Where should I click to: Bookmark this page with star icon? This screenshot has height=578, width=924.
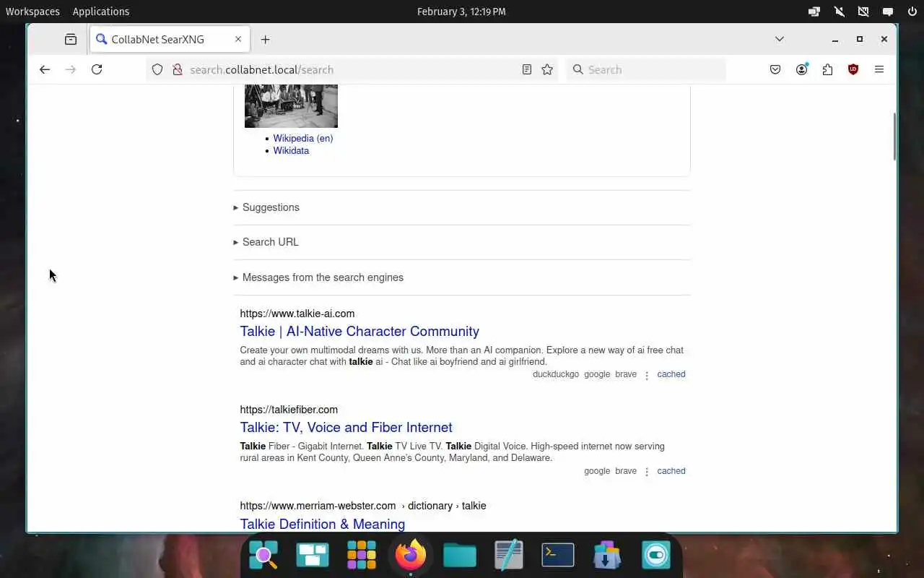click(547, 69)
